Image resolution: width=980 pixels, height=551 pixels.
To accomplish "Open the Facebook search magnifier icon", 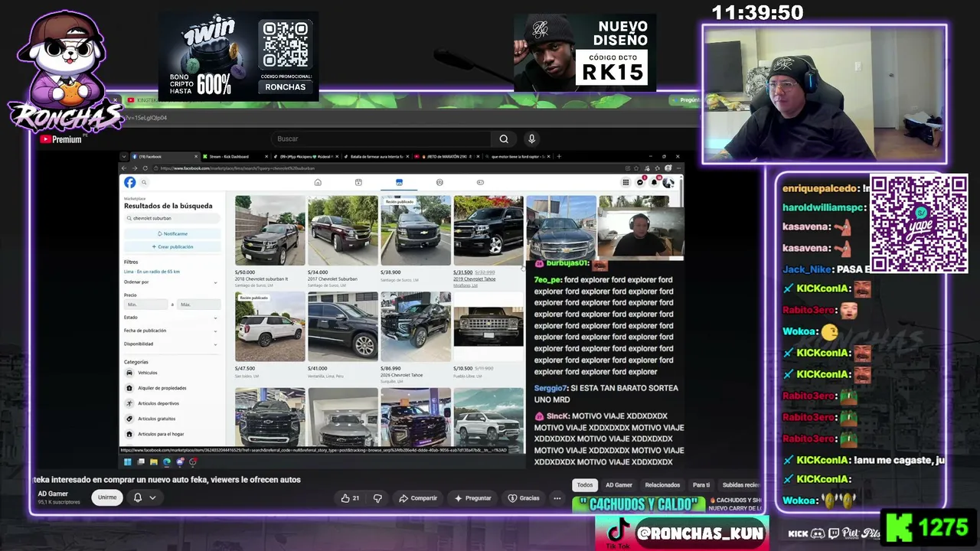I will pyautogui.click(x=143, y=182).
